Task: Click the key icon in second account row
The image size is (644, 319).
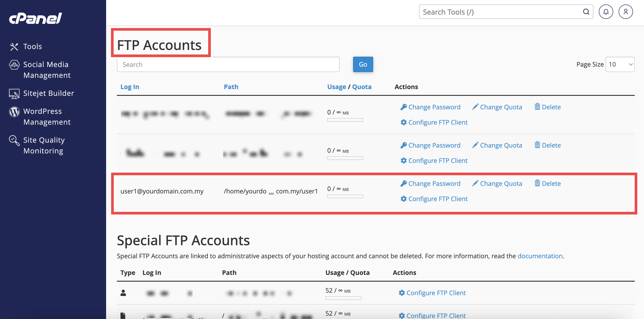Action: 403,145
